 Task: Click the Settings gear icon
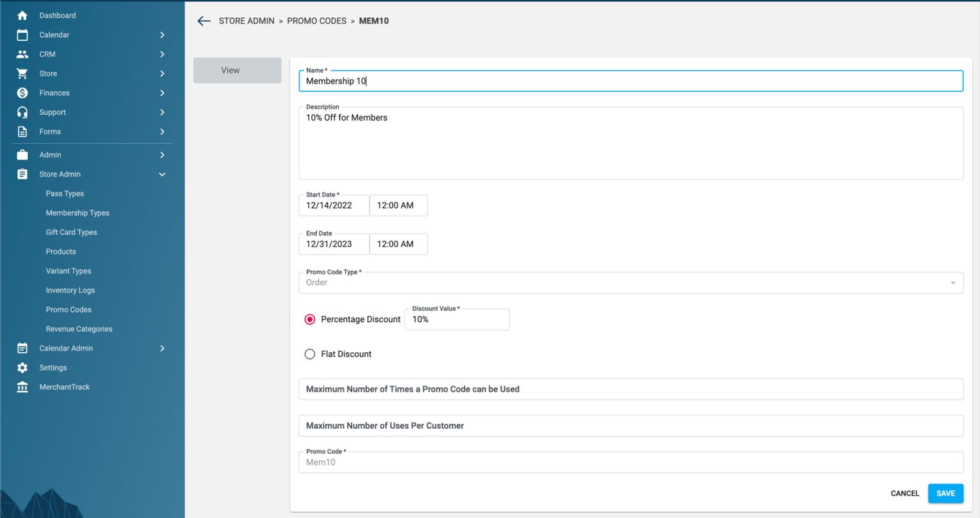pos(22,367)
